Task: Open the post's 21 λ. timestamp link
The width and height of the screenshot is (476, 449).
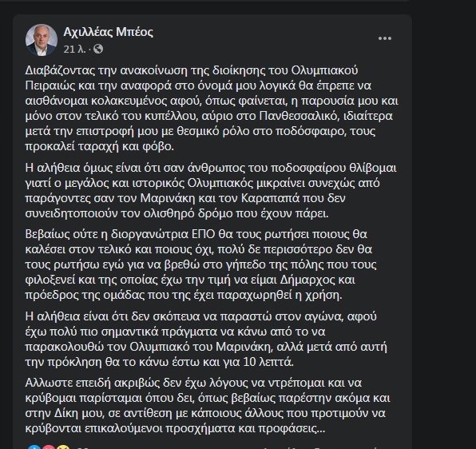Action: pyautogui.click(x=74, y=50)
